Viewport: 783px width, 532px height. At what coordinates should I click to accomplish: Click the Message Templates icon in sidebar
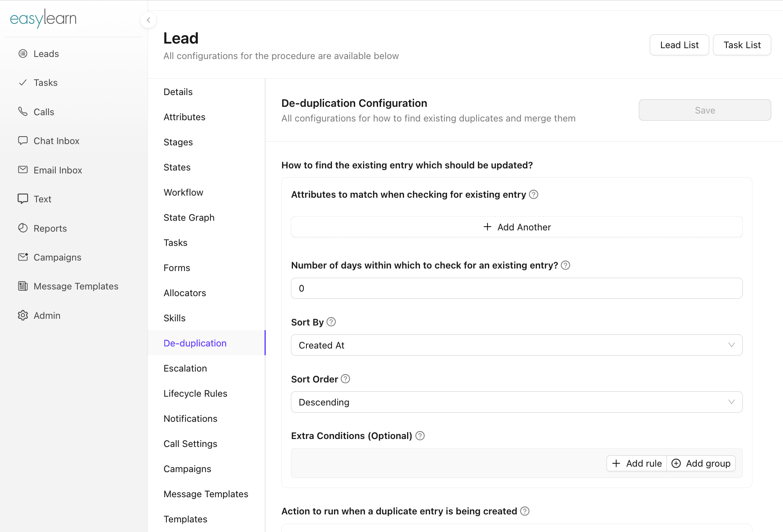[23, 286]
